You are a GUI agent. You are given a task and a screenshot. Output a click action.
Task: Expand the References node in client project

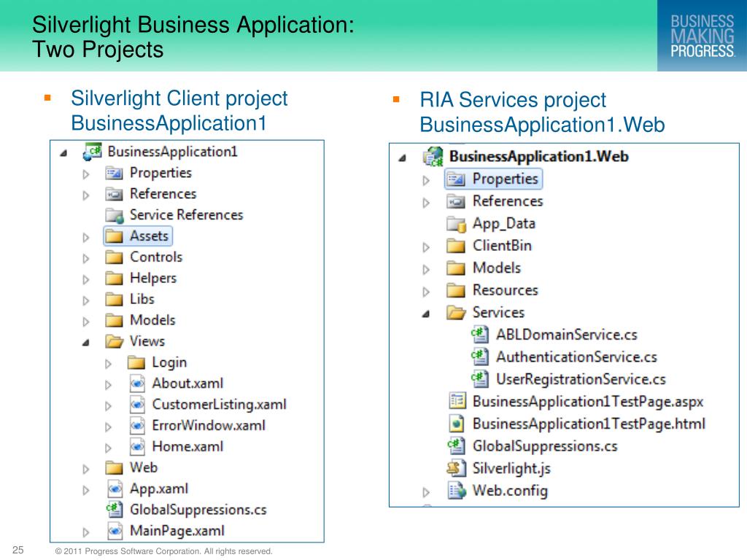coord(86,195)
